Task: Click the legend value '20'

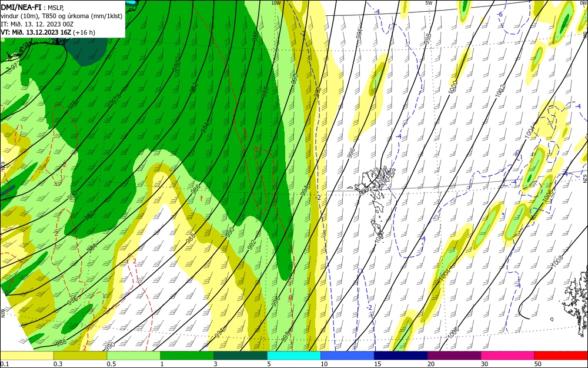Action: pos(431,364)
